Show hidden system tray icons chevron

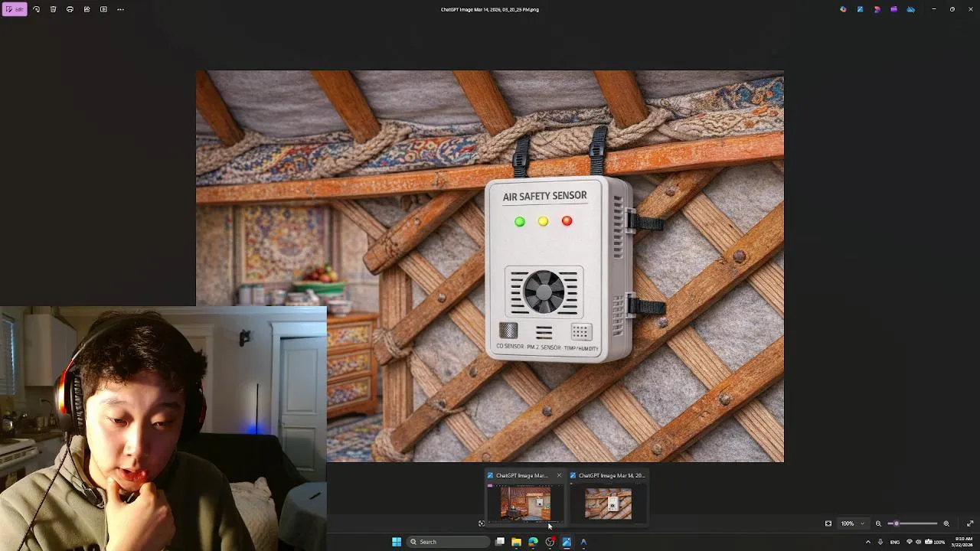point(867,542)
